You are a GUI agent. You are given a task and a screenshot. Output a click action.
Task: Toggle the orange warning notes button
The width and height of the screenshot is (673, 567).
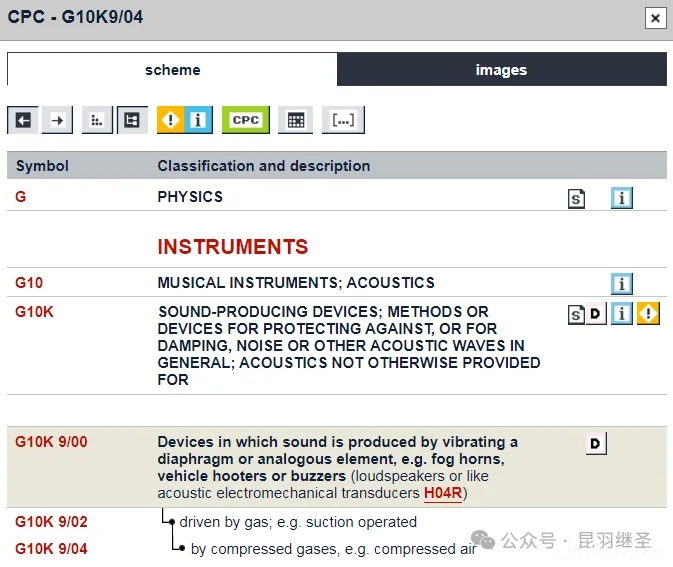point(171,120)
